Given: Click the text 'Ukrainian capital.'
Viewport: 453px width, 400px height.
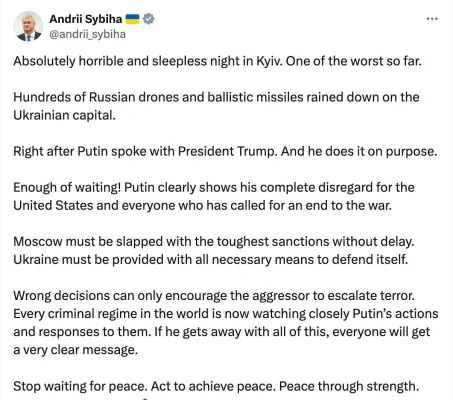Looking at the screenshot, I should click(x=64, y=115).
